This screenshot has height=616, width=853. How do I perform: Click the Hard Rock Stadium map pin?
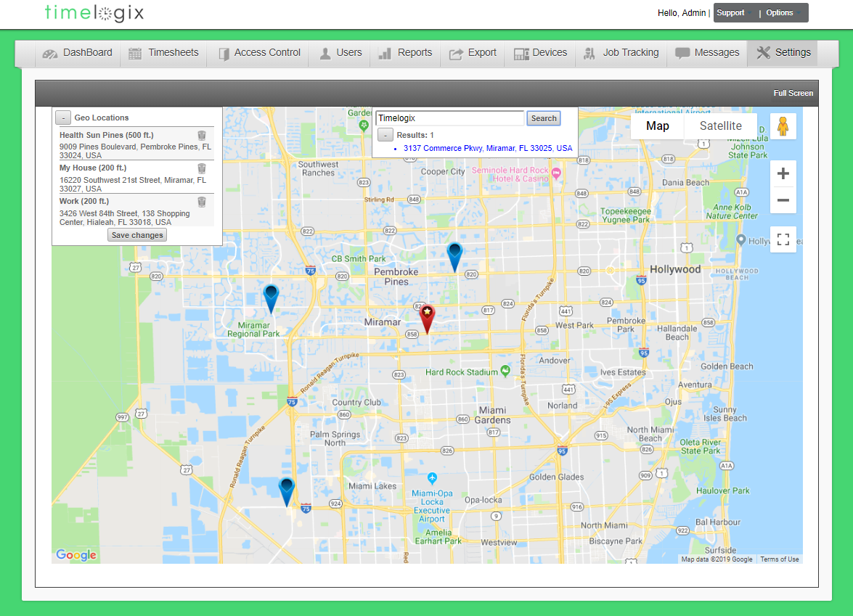(x=505, y=371)
